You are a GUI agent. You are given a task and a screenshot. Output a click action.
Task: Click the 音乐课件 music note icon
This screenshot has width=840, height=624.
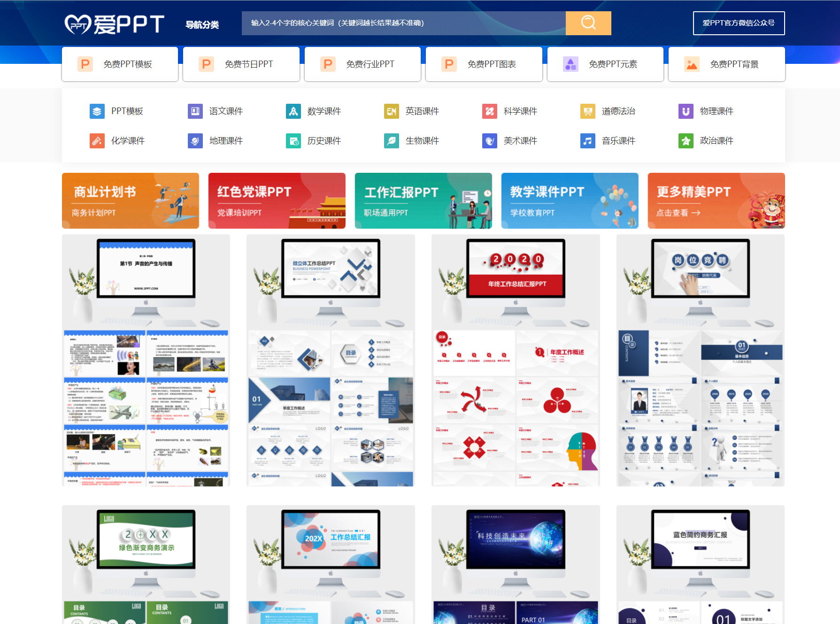(587, 140)
